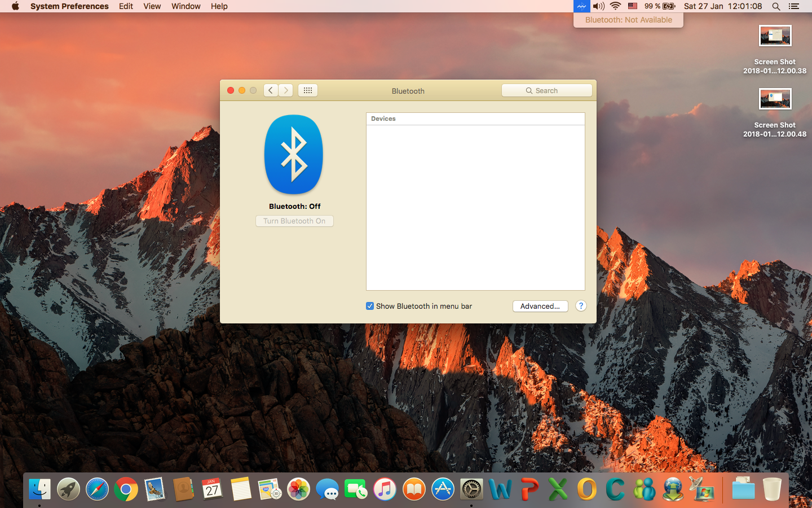Click the Devices list header

(475, 119)
